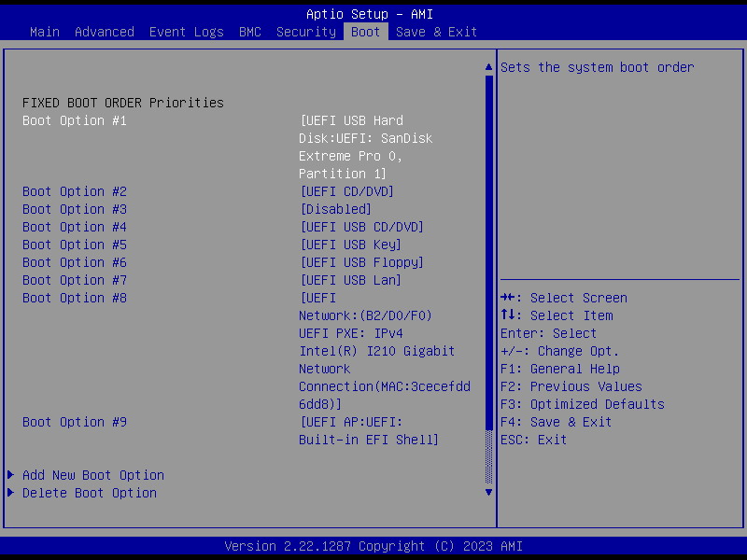Viewport: 747px width, 560px height.
Task: Select the Boot Option #4 label
Action: (x=75, y=227)
